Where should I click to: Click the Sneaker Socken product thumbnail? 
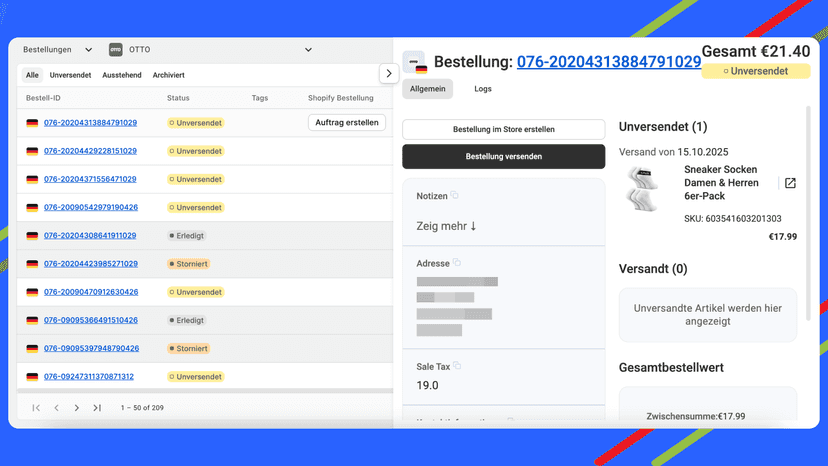(643, 189)
